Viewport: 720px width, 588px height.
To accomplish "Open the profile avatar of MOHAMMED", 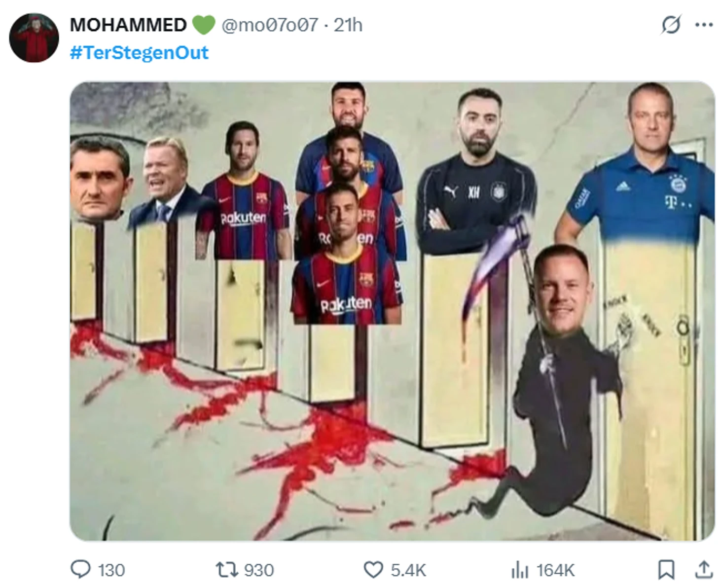I will tap(34, 38).
